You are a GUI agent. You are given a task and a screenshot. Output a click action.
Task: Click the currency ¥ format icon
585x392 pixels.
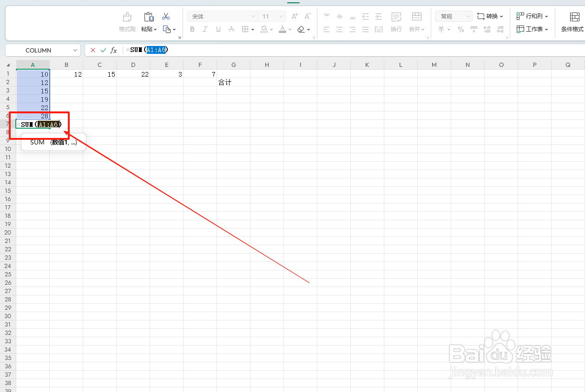tap(441, 29)
